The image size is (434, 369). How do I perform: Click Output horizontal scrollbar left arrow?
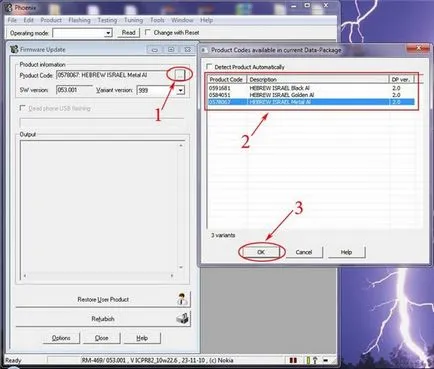25,276
